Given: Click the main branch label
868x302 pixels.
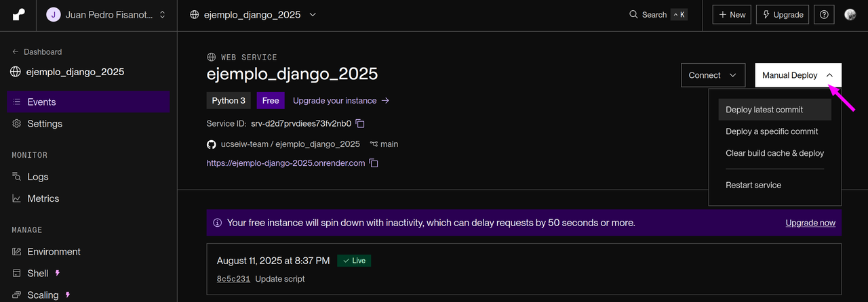Looking at the screenshot, I should [384, 144].
